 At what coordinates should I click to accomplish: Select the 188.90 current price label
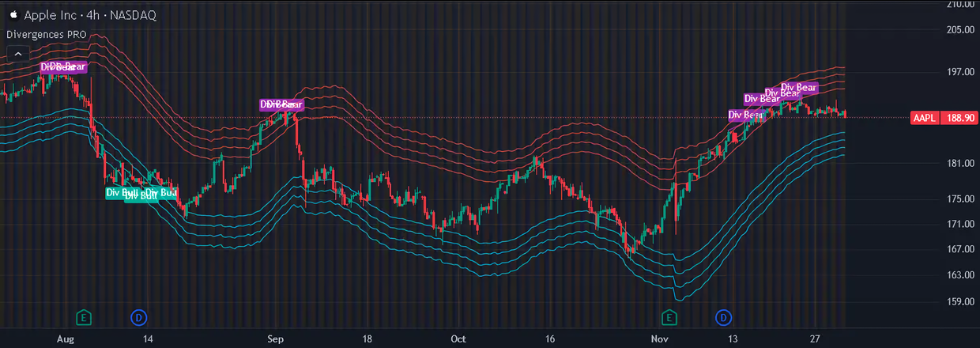959,117
